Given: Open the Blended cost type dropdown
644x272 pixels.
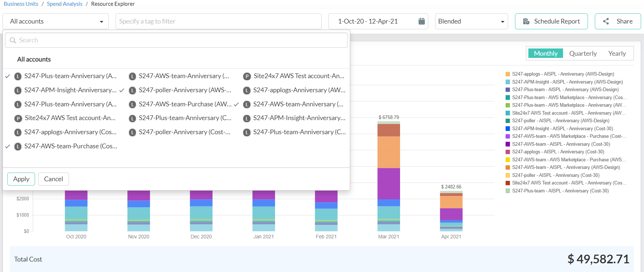Looking at the screenshot, I should click(471, 21).
